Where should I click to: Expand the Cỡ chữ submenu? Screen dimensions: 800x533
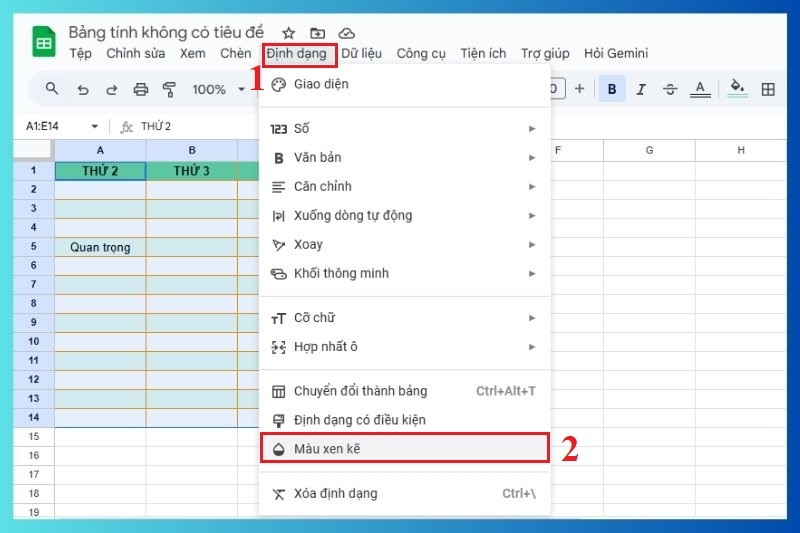point(405,318)
